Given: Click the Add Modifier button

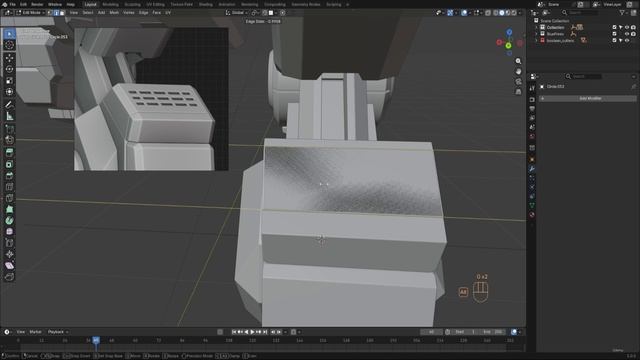Looking at the screenshot, I should (588, 98).
